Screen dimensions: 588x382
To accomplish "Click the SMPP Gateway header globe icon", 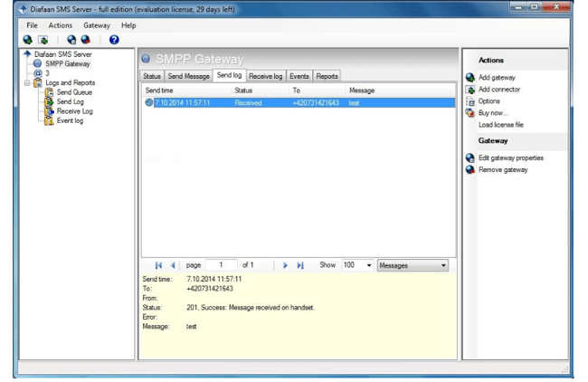I will (146, 59).
